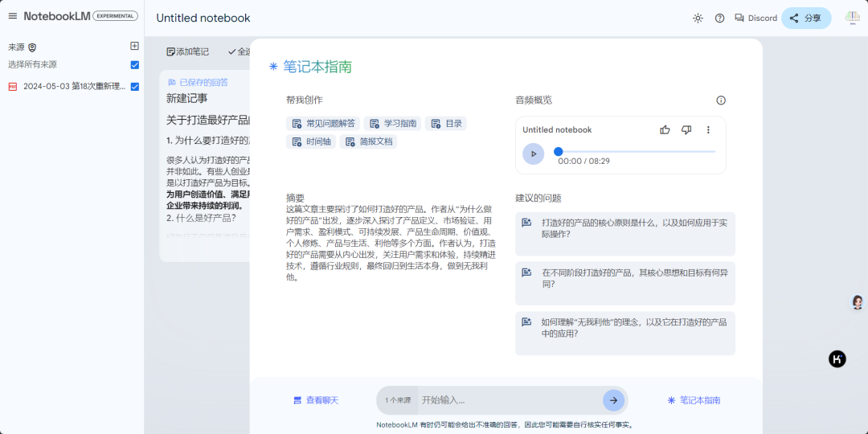The image size is (868, 434).
Task: Open the Discord link
Action: coord(755,18)
